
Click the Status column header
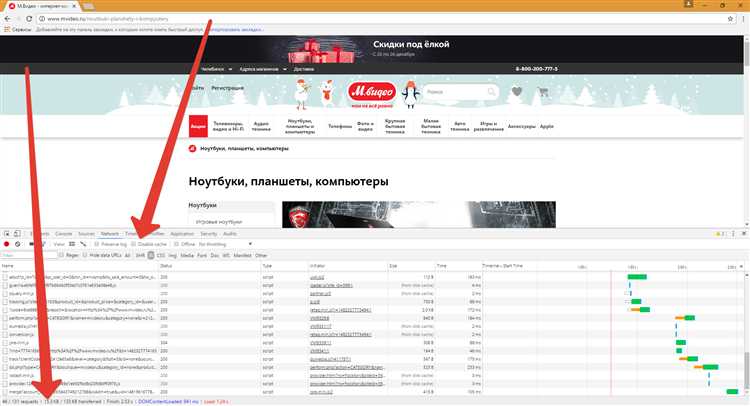[166, 266]
